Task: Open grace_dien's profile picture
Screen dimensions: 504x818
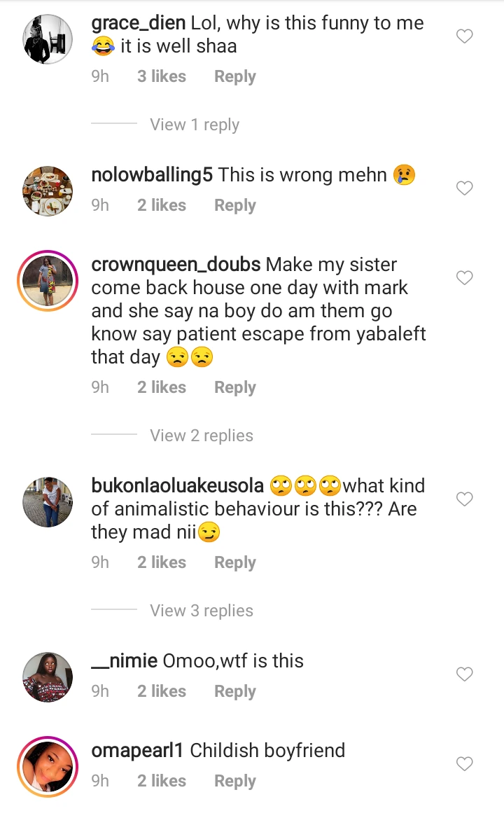Action: (48, 39)
